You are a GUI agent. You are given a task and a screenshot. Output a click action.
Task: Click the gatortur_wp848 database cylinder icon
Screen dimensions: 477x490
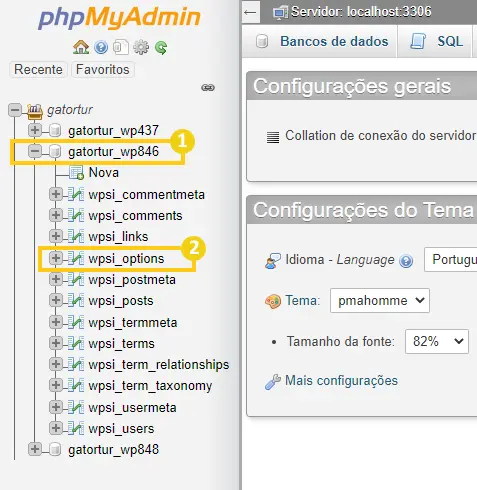click(x=55, y=449)
